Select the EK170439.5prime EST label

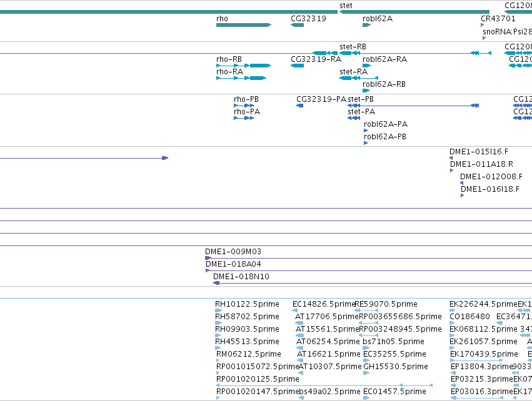pos(484,354)
